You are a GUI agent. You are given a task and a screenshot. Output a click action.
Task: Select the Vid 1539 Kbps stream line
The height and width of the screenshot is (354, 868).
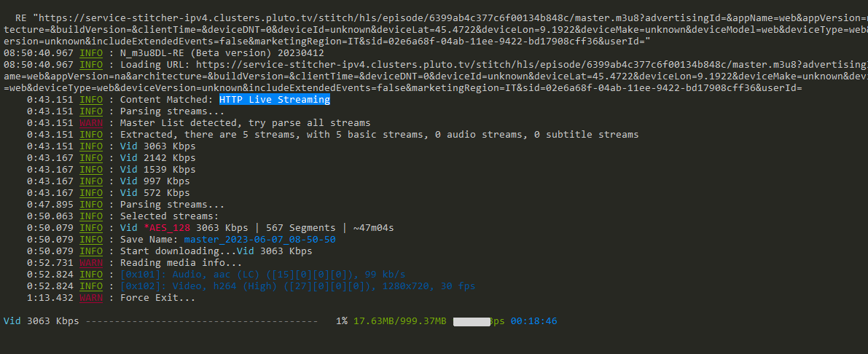(x=157, y=170)
